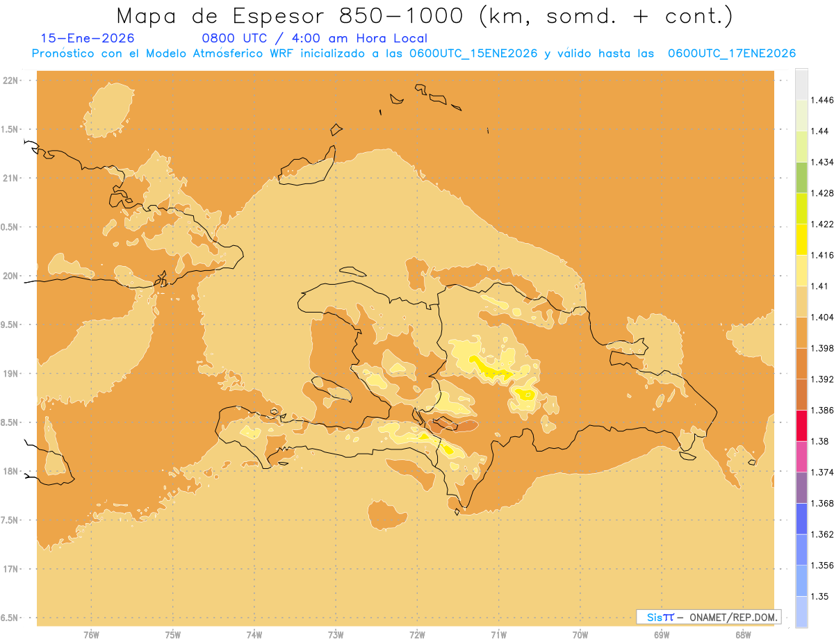Pick the red swatch between 1.38 and 1.386
The height and width of the screenshot is (644, 834).
click(x=801, y=425)
